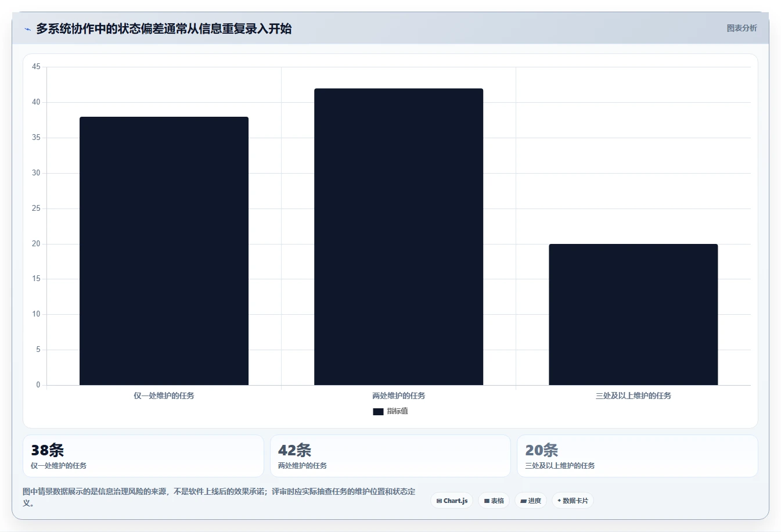Screen dimensions: 781x532
Task: Click the bar for 三处及以上维护的任务
Action: 633,314
